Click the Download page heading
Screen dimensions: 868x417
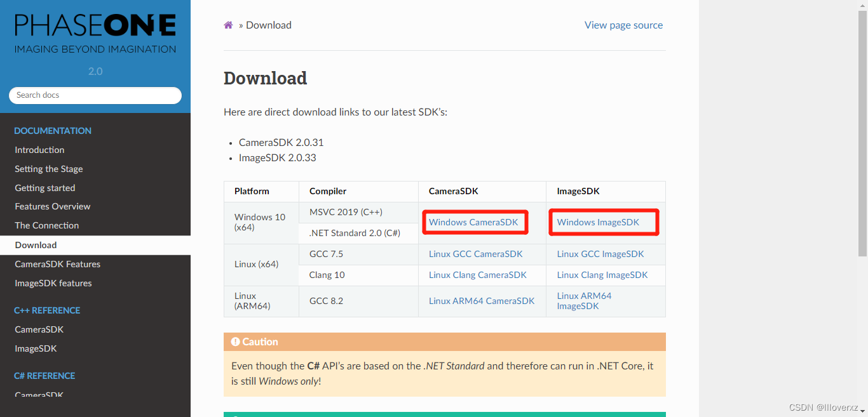click(266, 78)
